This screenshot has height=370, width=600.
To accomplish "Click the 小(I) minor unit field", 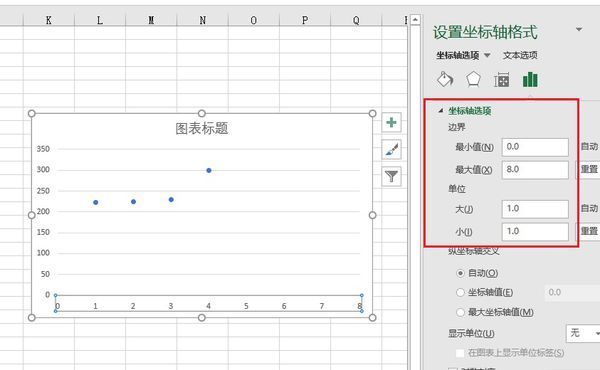I will coord(535,231).
